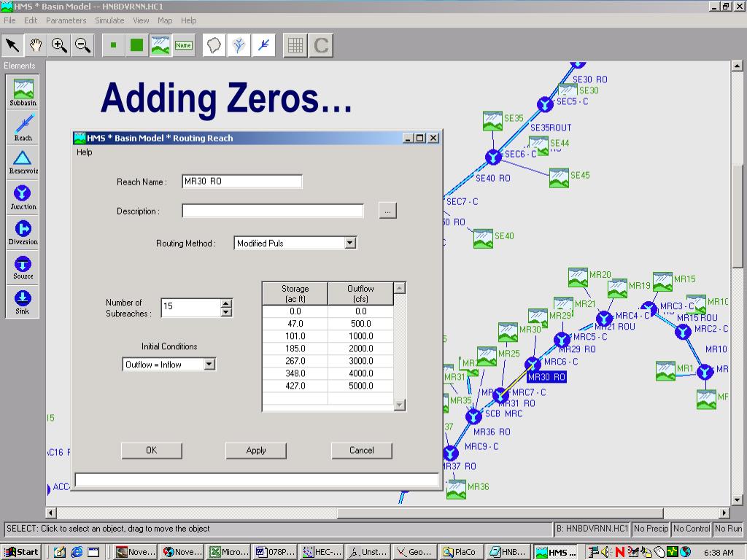Switch to large element icons
Viewport: 747px width, 560px height.
click(x=136, y=45)
